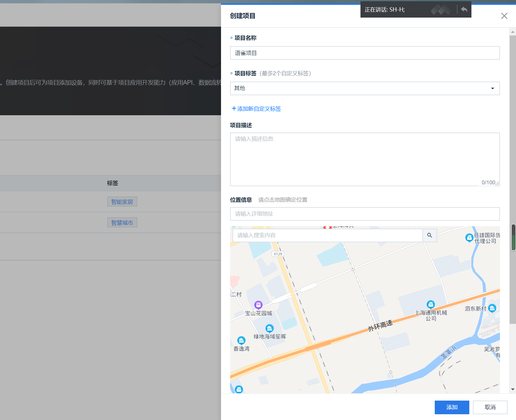Select the 香逸湾 marker icon on map
The height and width of the screenshot is (420, 516).
tap(241, 341)
